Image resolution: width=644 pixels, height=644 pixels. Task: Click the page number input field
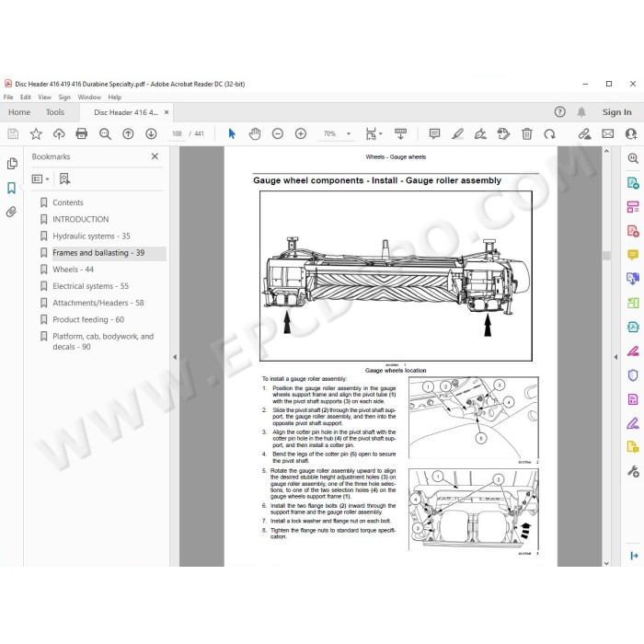coord(177,134)
